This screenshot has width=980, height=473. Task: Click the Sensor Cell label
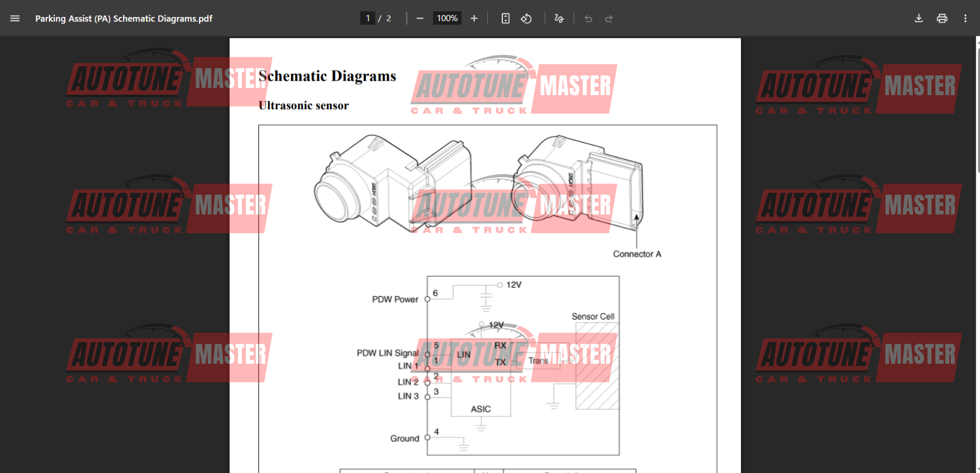click(593, 316)
